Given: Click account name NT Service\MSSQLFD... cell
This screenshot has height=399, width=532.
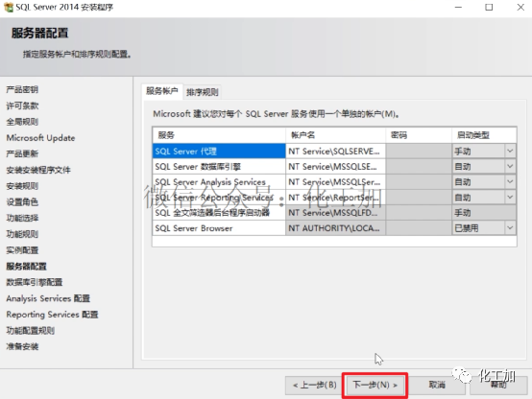Looking at the screenshot, I should [335, 213].
